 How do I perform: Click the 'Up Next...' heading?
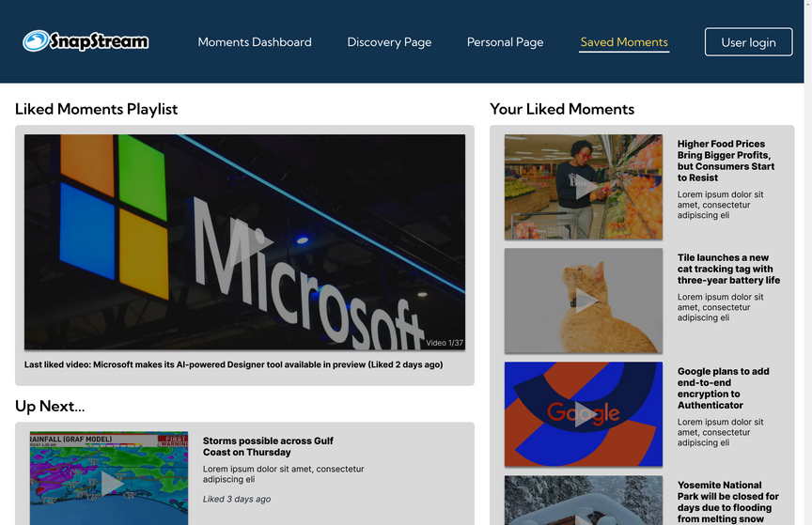(50, 407)
